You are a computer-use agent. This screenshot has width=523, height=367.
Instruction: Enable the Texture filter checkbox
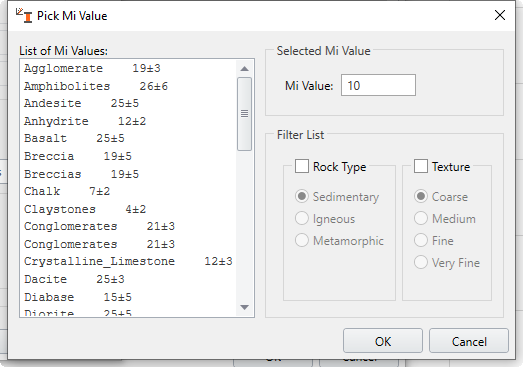coord(421,166)
